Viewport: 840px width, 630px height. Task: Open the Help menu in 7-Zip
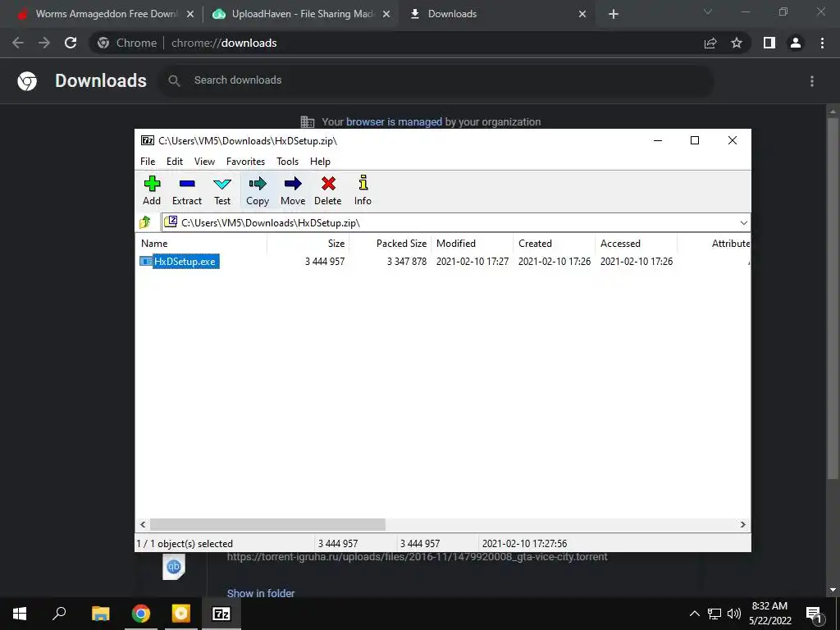tap(320, 162)
